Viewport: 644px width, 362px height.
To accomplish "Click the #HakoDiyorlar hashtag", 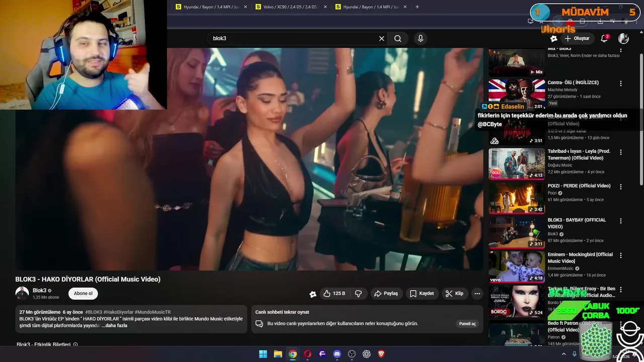I will (x=119, y=312).
